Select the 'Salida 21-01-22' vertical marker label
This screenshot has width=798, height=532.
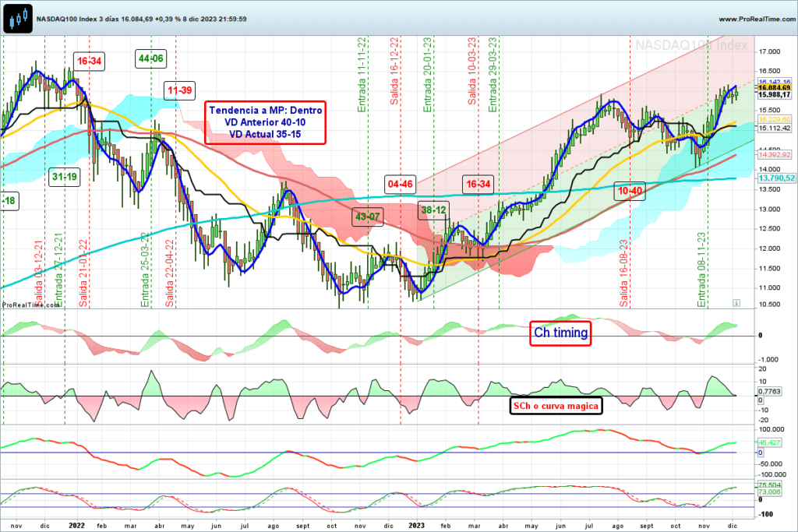[x=83, y=273]
